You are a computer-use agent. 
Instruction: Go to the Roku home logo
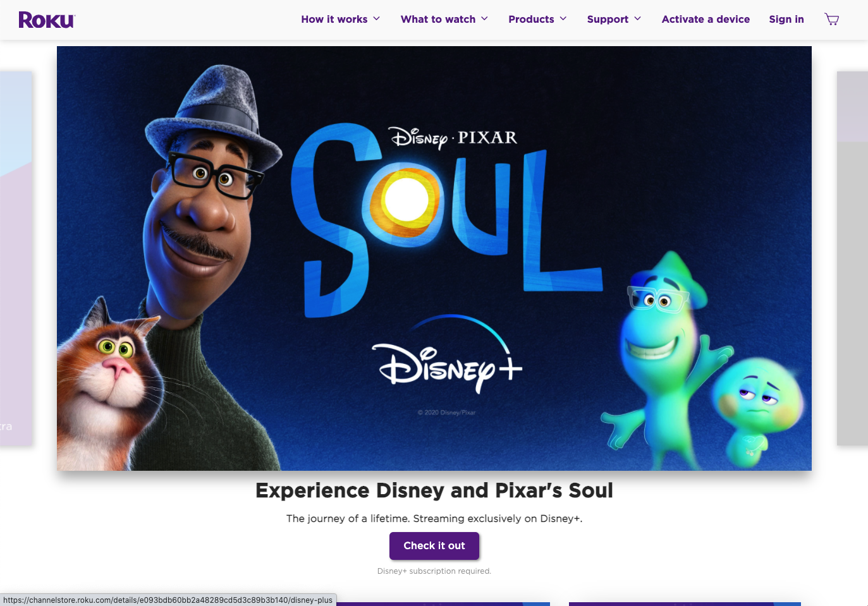click(47, 20)
